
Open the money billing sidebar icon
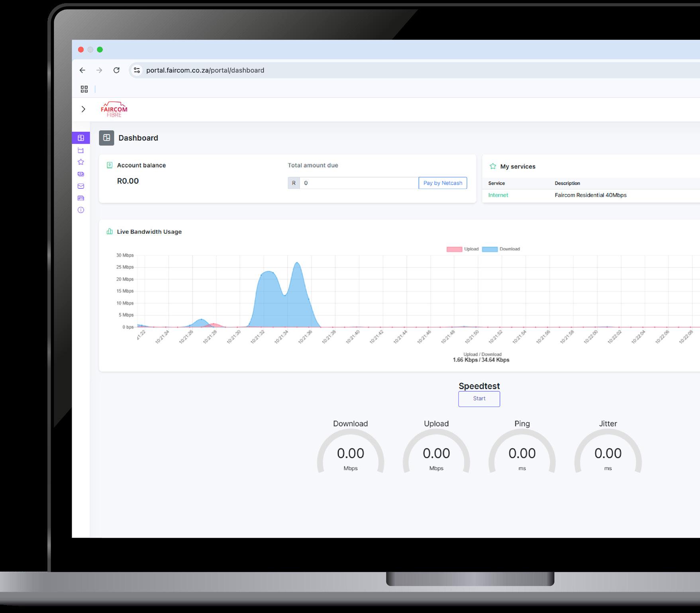click(81, 174)
